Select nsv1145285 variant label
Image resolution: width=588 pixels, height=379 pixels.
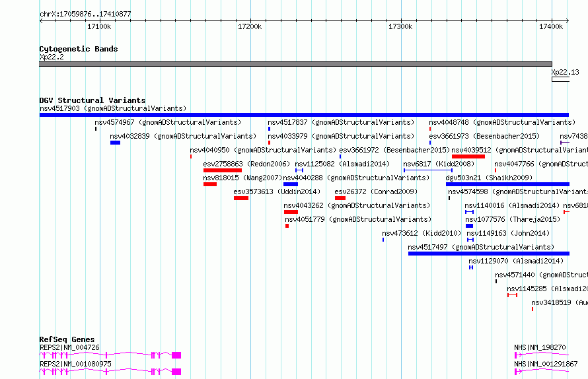click(548, 289)
